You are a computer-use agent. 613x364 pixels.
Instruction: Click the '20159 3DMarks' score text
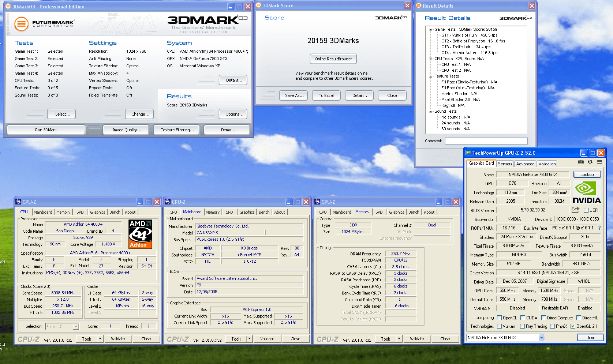tap(333, 41)
